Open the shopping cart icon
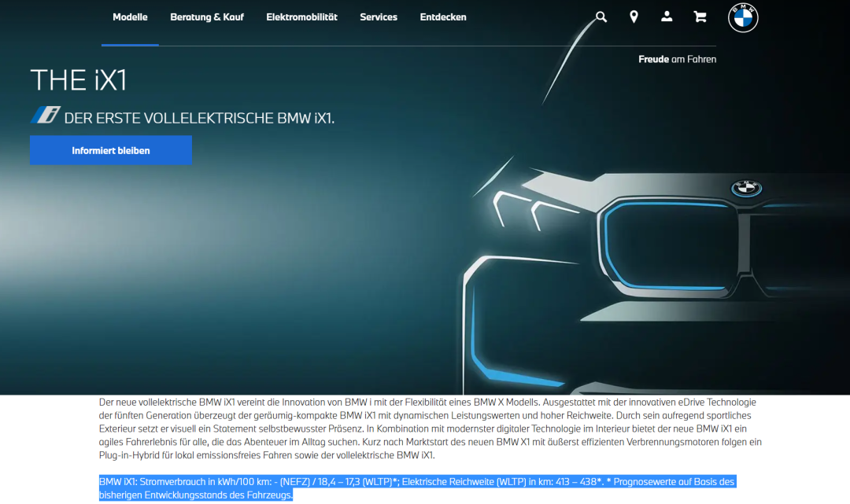The image size is (850, 504). pyautogui.click(x=700, y=17)
